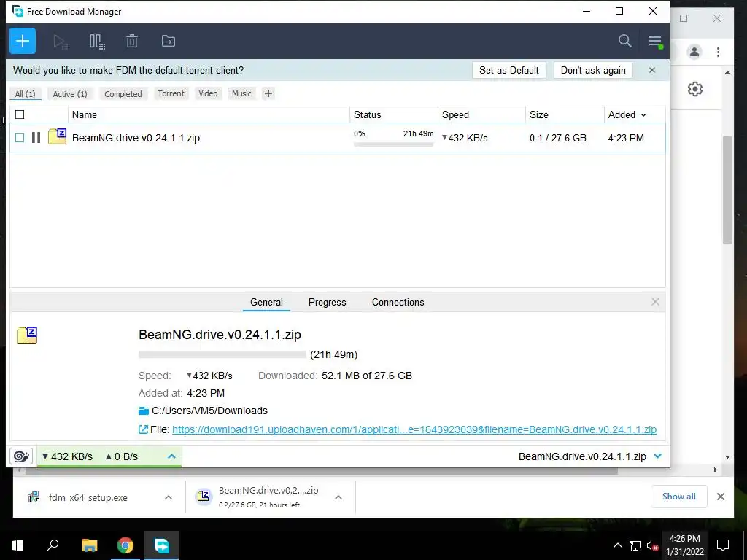Open the uploadhaven file URL link

pos(414,429)
